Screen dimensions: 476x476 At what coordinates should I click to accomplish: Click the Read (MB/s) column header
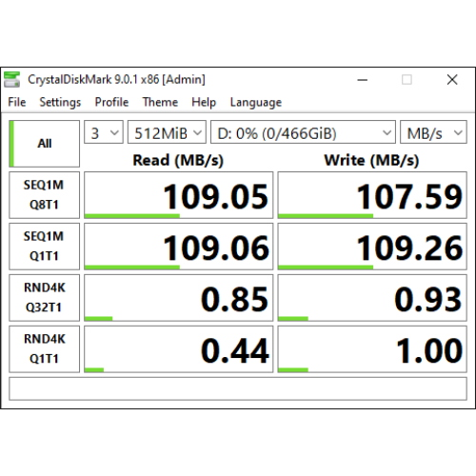tap(178, 160)
